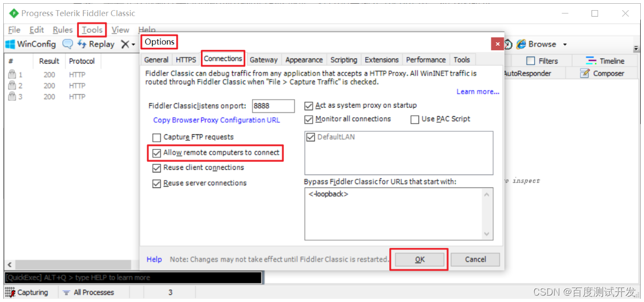Click the QuickExec command box

133,277
